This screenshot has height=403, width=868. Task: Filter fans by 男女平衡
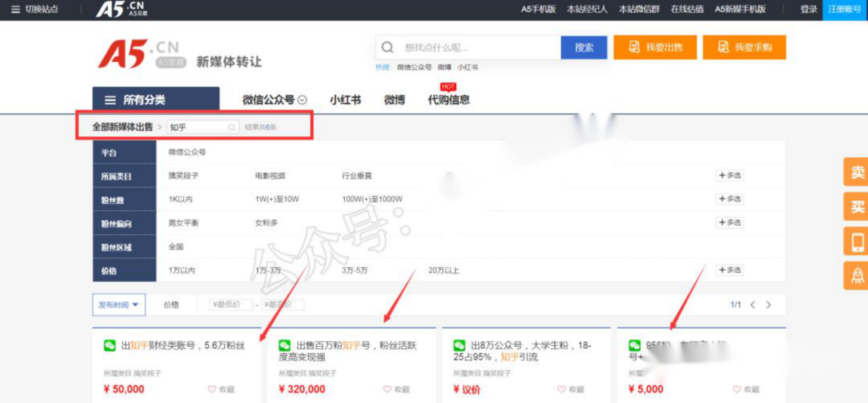(x=183, y=223)
